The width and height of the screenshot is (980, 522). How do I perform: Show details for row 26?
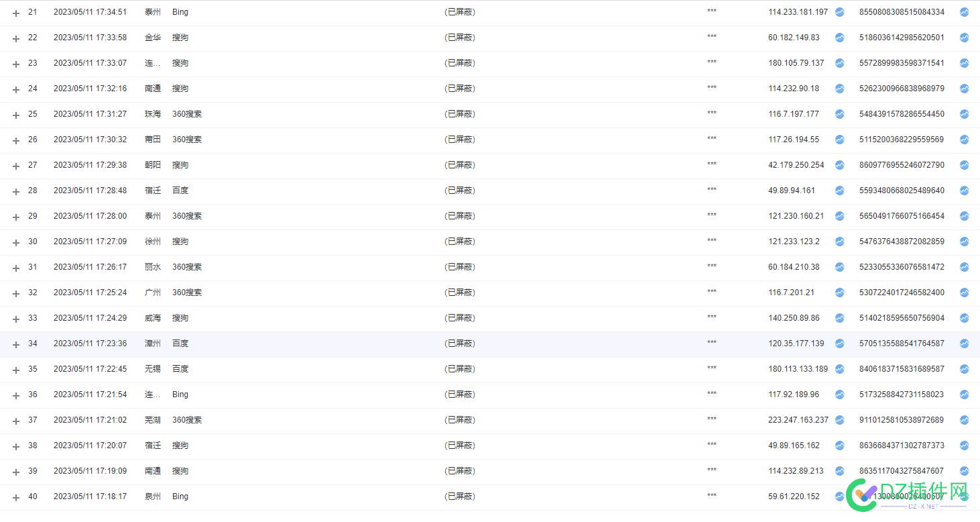pyautogui.click(x=16, y=140)
